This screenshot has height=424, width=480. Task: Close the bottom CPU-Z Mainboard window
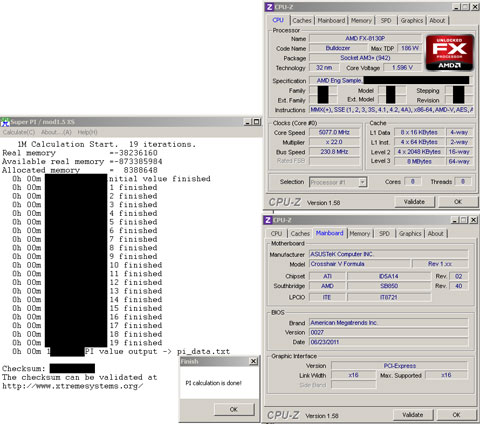tap(473, 220)
